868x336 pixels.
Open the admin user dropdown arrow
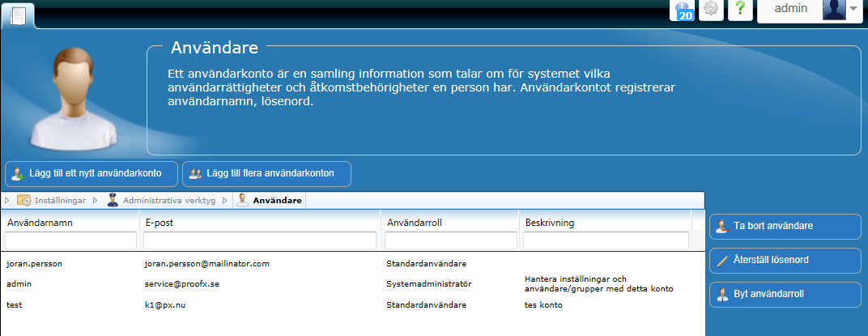pyautogui.click(x=853, y=10)
